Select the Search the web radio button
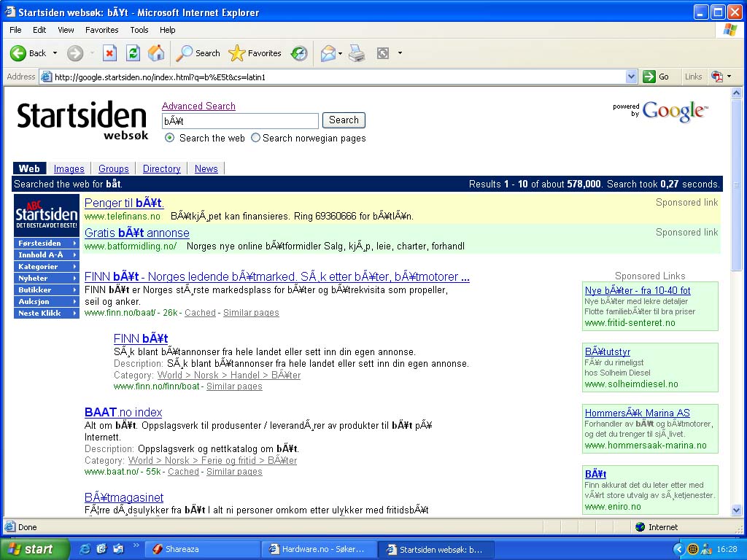The height and width of the screenshot is (560, 747). (169, 138)
